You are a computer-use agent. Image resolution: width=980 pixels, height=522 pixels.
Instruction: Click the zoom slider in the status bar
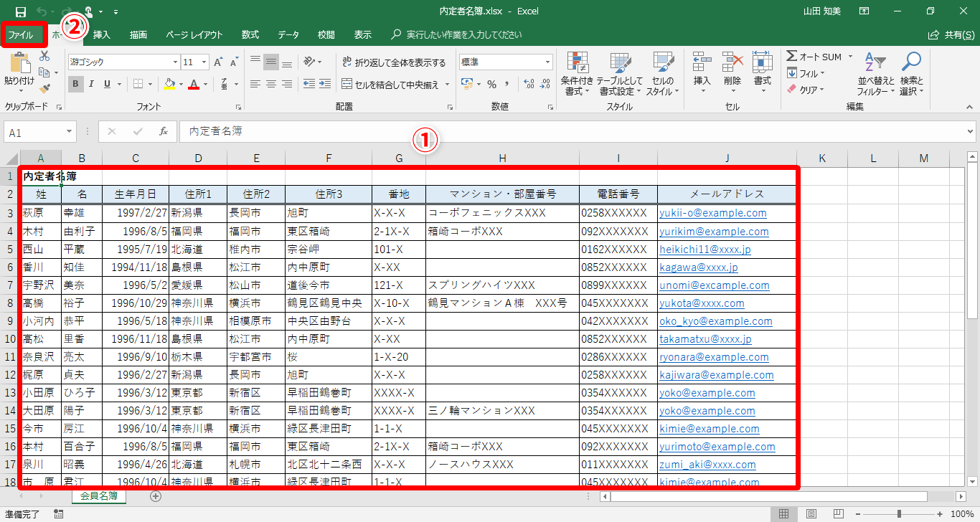pos(898,514)
